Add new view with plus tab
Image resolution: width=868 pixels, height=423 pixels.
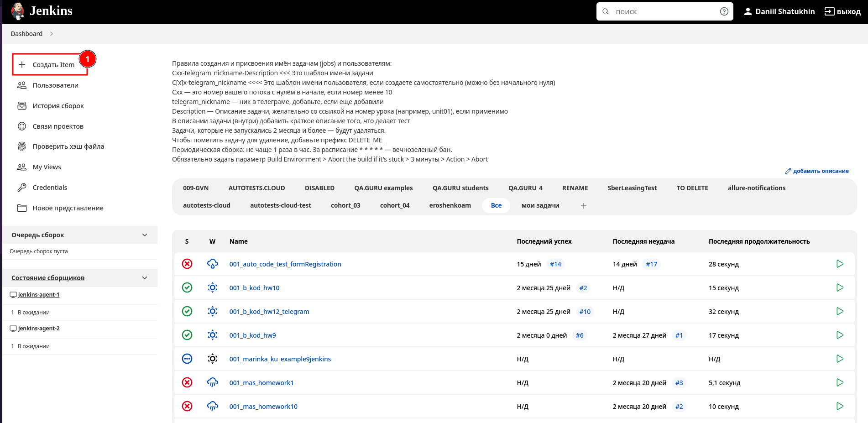tap(583, 206)
